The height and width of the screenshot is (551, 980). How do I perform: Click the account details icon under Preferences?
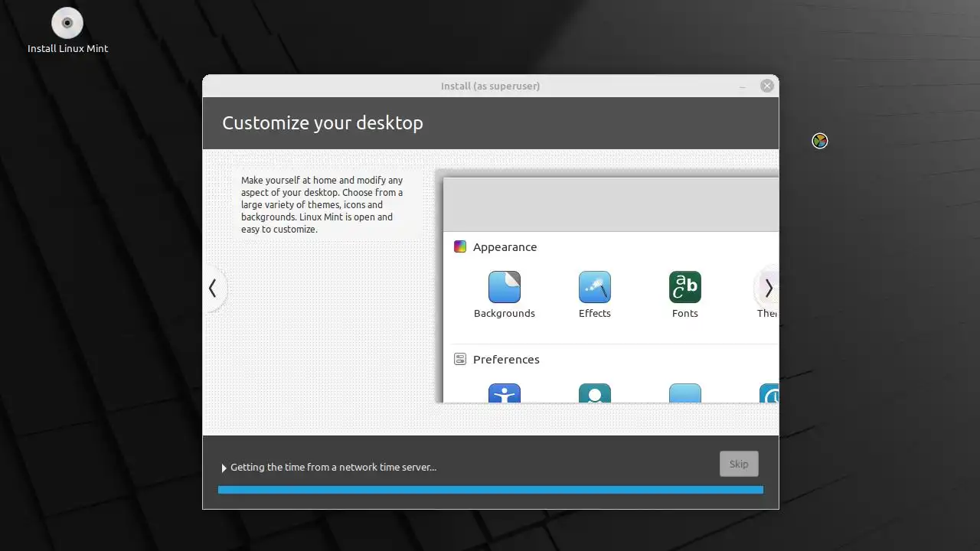(595, 393)
